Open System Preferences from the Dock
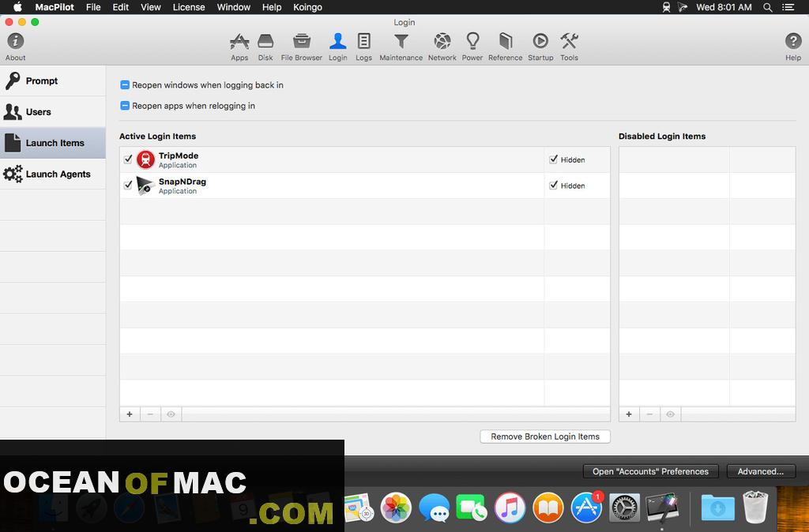 (x=624, y=508)
